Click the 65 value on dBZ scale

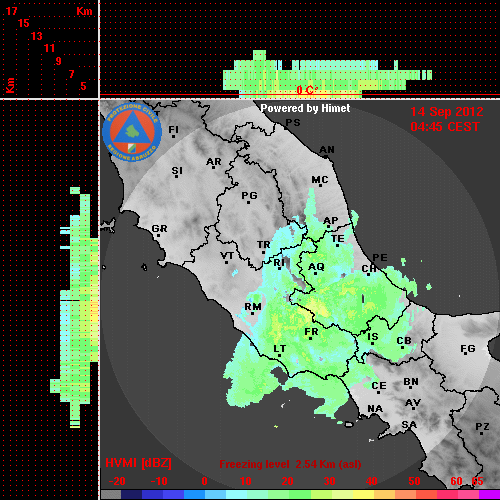click(x=477, y=481)
